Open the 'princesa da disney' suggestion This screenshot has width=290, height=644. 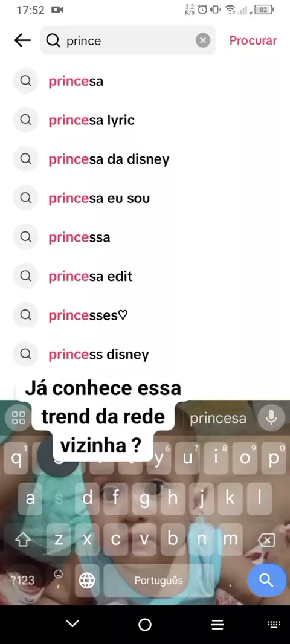tap(145, 159)
